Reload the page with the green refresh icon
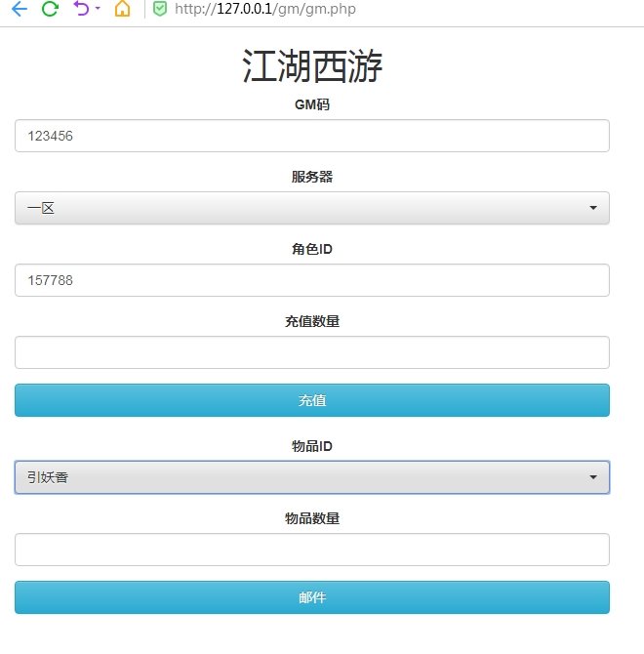 [x=50, y=10]
